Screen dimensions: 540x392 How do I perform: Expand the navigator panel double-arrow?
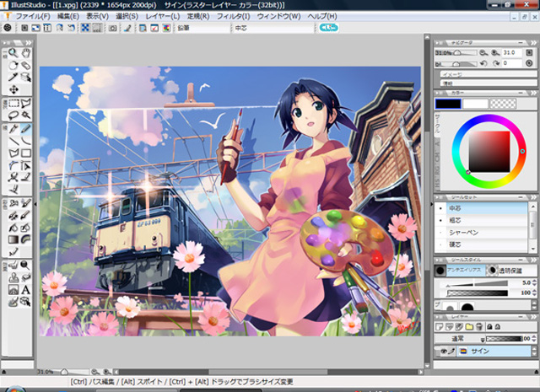tap(533, 43)
